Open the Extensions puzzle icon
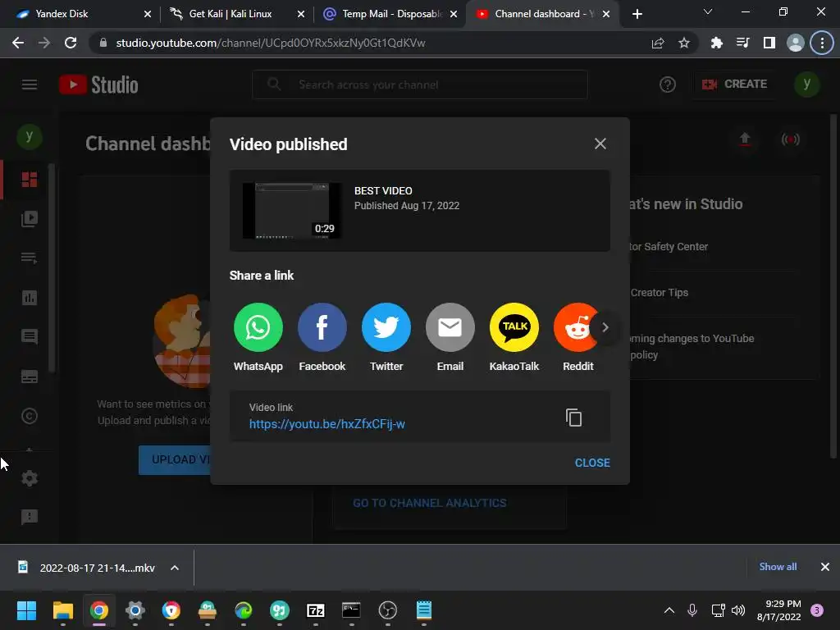The height and width of the screenshot is (630, 840). [716, 43]
